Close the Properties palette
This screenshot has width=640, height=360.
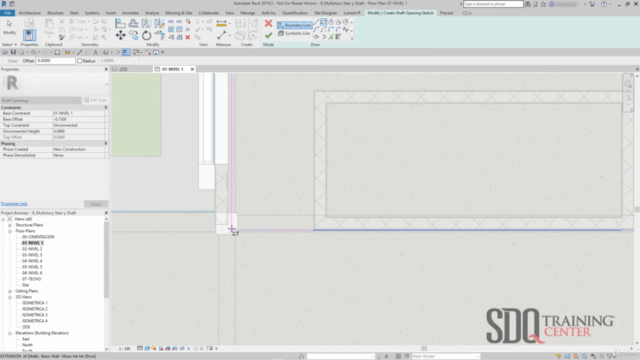[106, 69]
